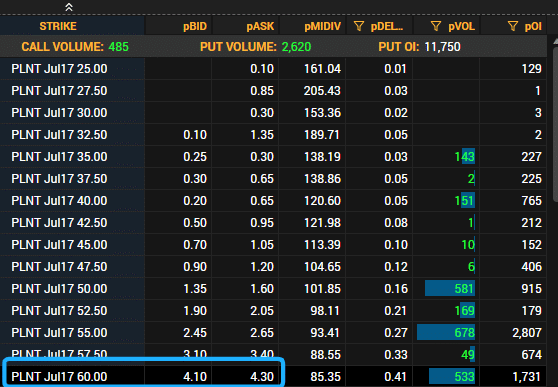Click pVOL column header label

click(462, 26)
